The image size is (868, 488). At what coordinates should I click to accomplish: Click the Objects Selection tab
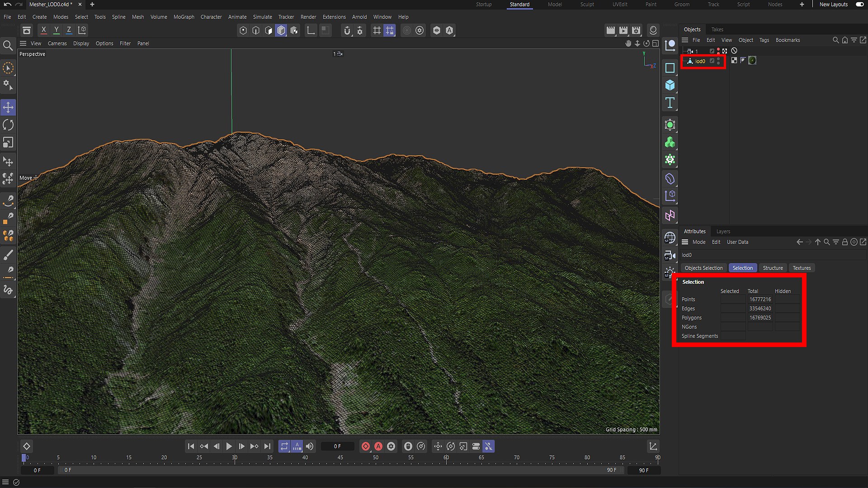[703, 268]
